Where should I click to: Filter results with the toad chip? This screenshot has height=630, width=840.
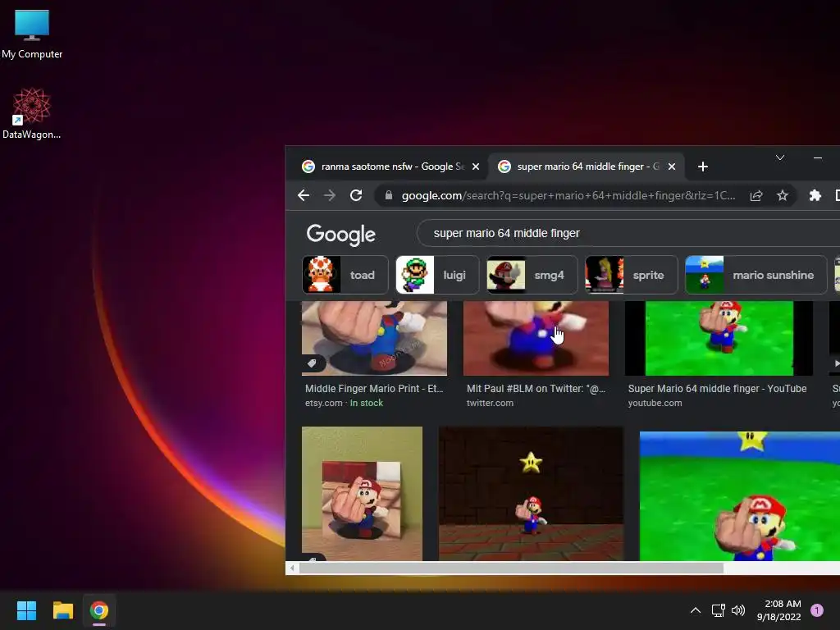click(x=345, y=275)
